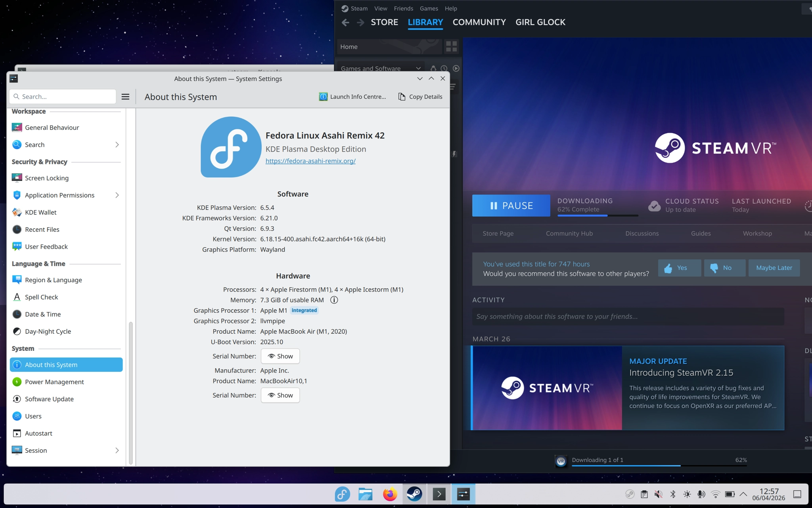Click Cloud Status icon in Steam

(x=654, y=206)
